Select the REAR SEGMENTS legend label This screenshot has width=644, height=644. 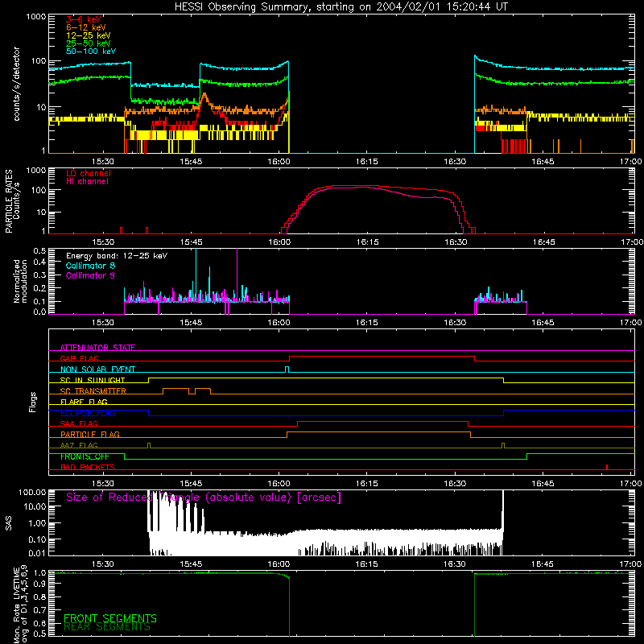click(x=107, y=627)
